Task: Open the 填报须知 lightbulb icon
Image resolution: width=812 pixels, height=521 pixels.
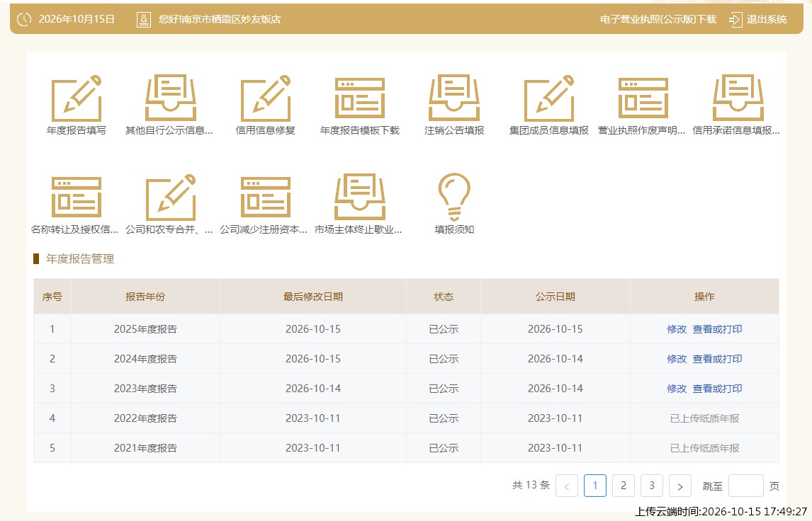Action: [x=454, y=197]
